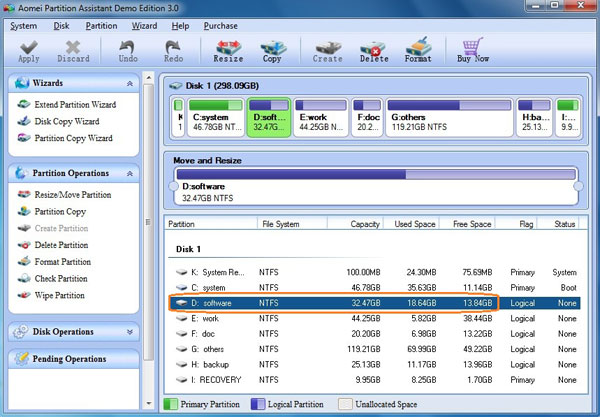Collapse the Partition Operations panel

click(x=130, y=173)
